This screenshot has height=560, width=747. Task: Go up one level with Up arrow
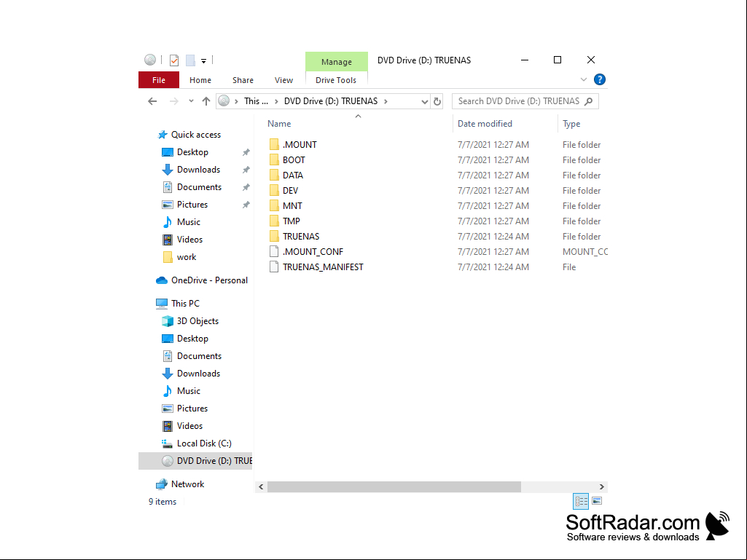tap(206, 101)
